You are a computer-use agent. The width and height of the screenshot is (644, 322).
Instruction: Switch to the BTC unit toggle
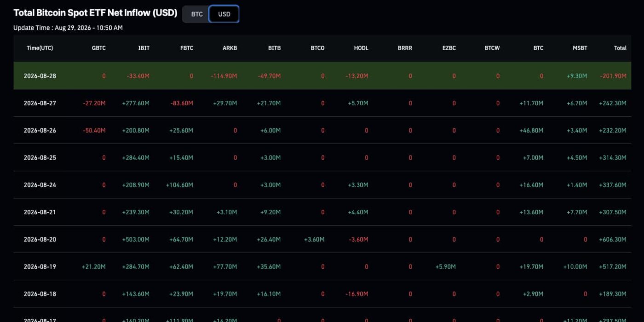tap(197, 14)
